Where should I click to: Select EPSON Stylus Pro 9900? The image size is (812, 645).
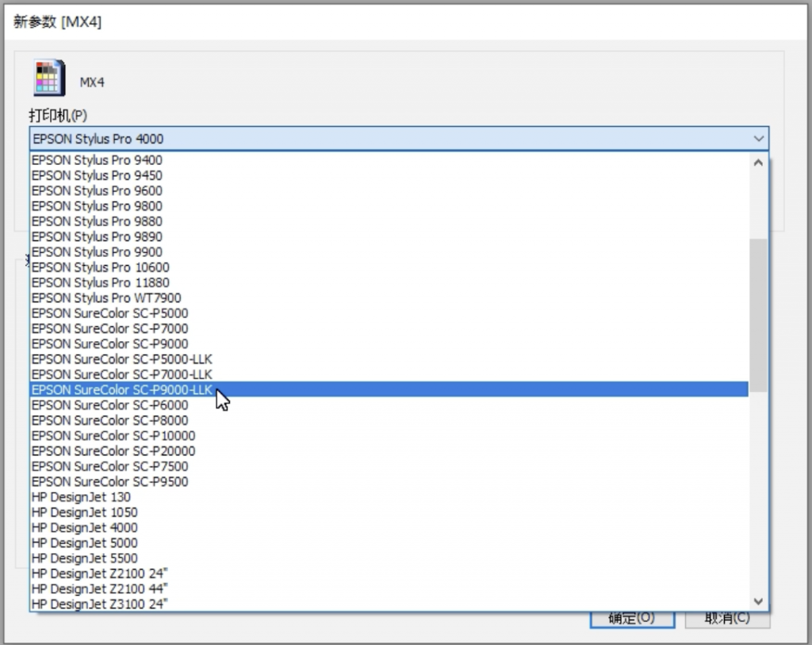pos(389,251)
